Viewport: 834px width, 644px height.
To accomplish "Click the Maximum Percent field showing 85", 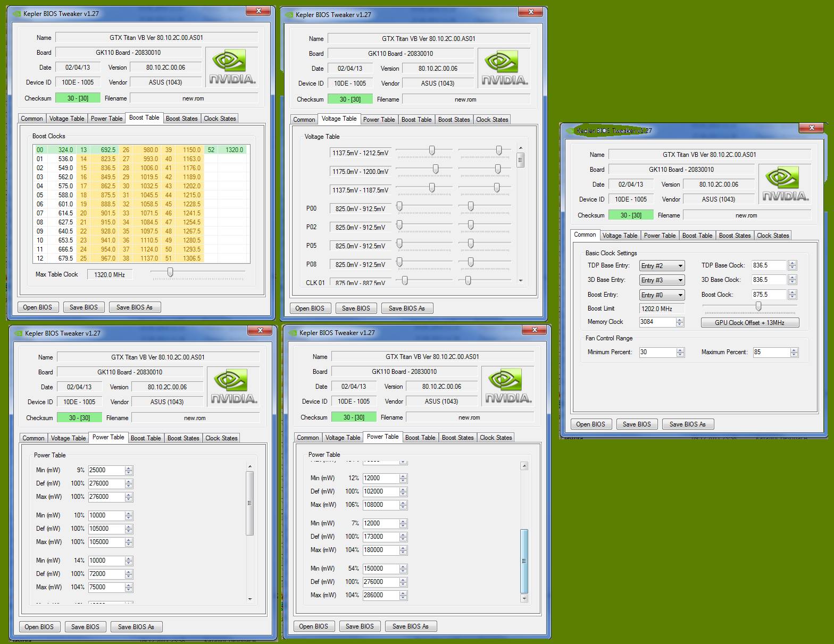I will [771, 352].
